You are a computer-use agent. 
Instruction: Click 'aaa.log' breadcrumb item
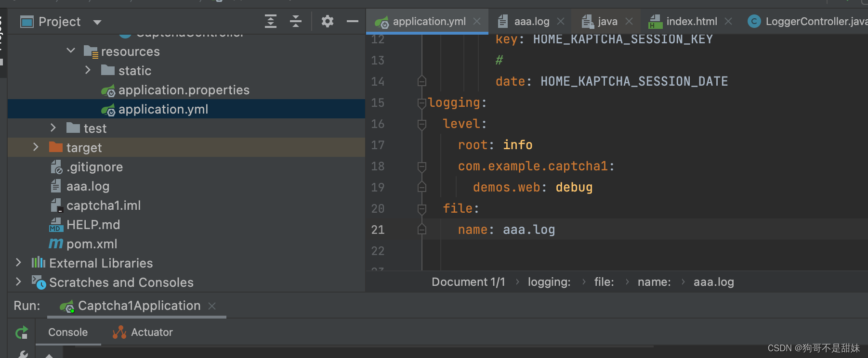pos(713,282)
